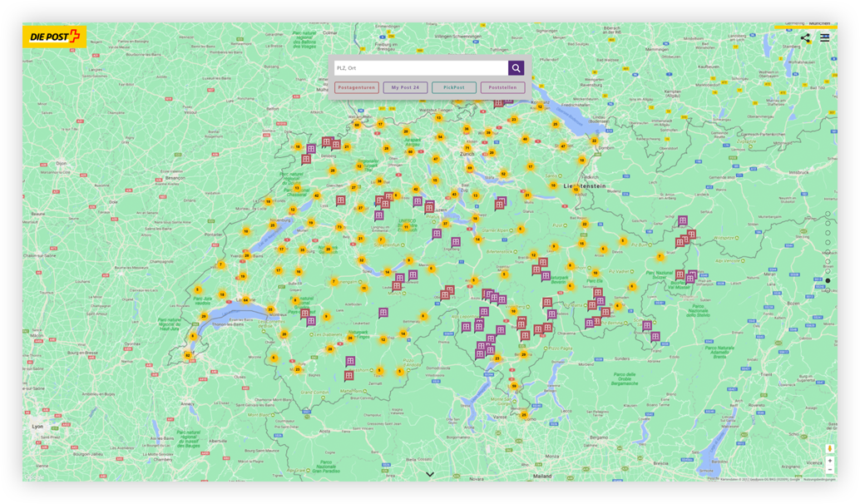
Task: Open cluster 40 east of Winterthur
Action: (525, 139)
